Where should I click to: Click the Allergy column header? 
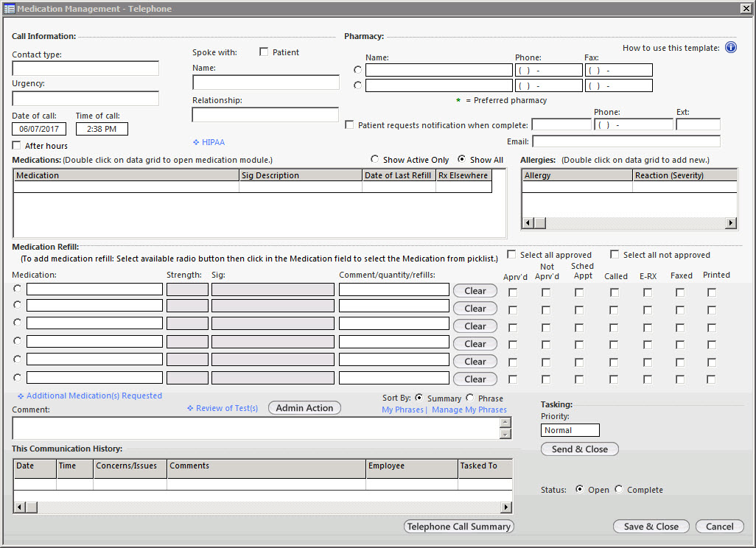click(577, 175)
